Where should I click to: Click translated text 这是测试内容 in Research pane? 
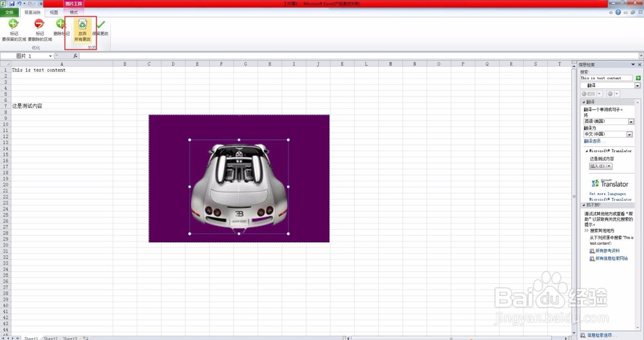pyautogui.click(x=602, y=158)
